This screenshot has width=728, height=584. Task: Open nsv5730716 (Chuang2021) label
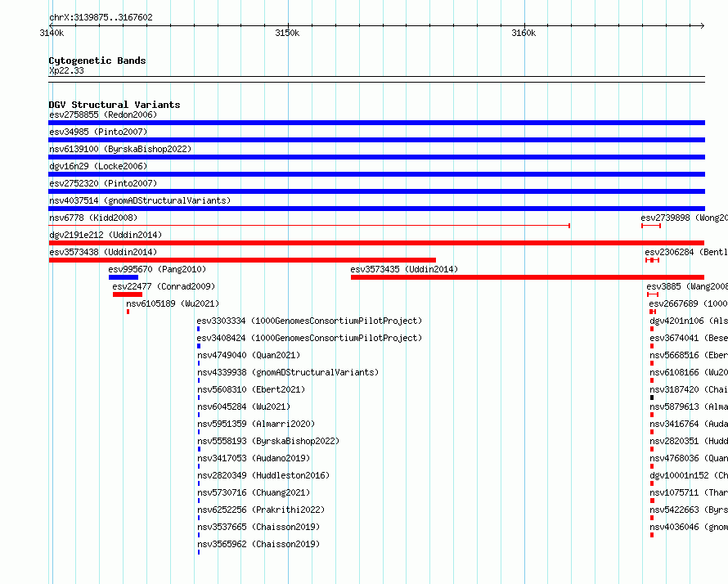point(254,492)
